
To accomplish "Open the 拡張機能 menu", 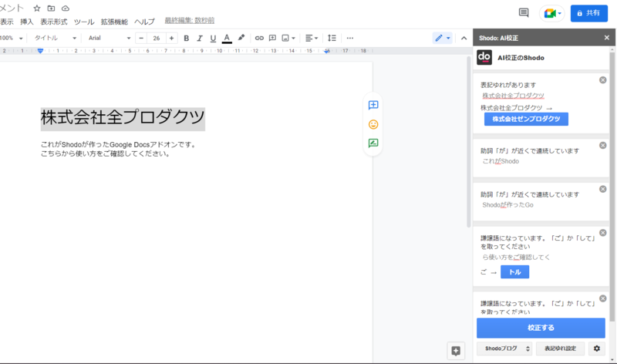I will point(114,22).
